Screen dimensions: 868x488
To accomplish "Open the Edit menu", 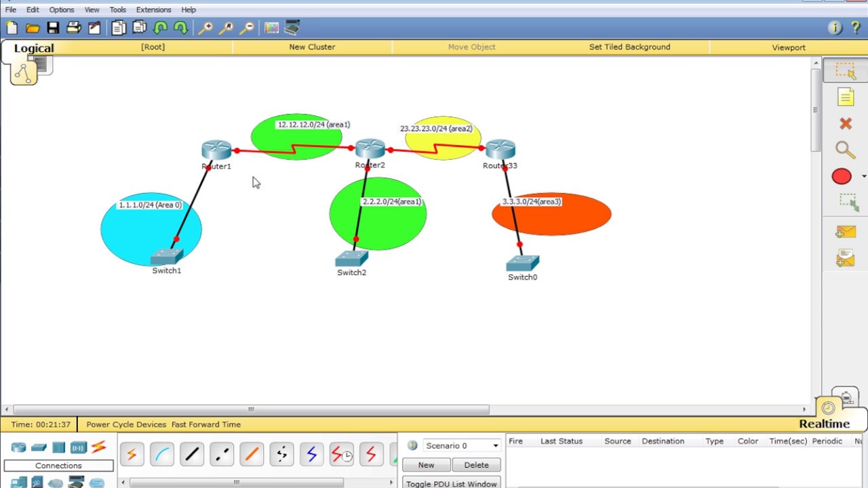I will point(33,9).
